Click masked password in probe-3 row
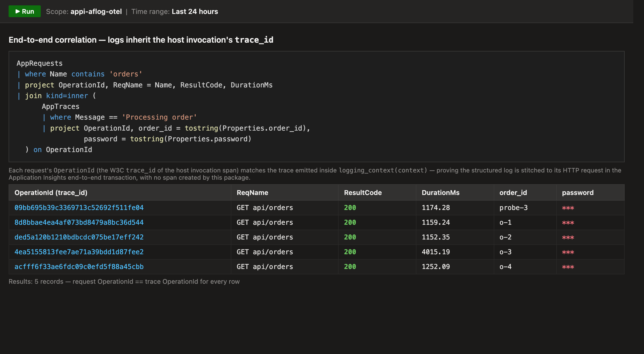Screen dimensions: 644x354 click(x=568, y=208)
